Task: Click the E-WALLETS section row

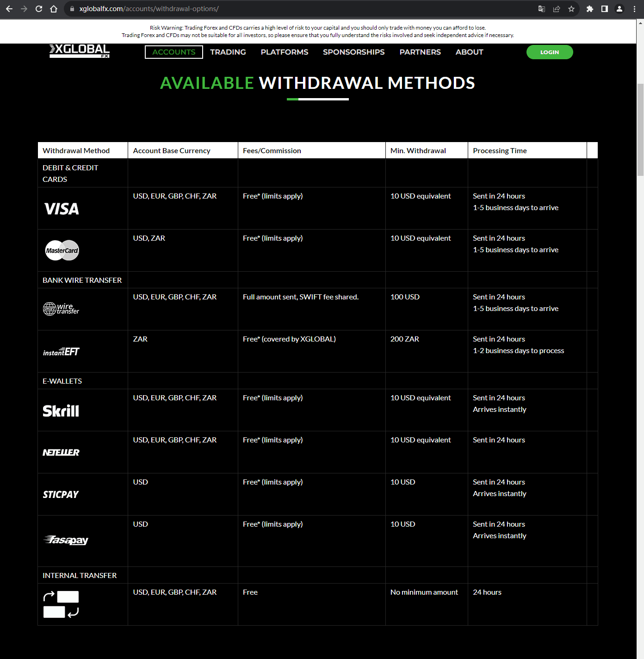Action: pos(318,381)
